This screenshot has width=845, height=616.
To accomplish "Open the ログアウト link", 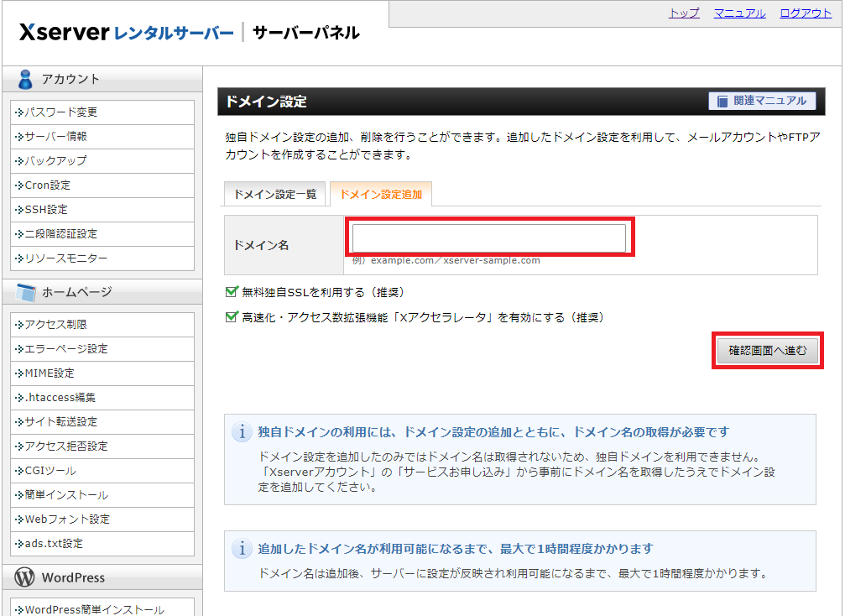I will (806, 13).
